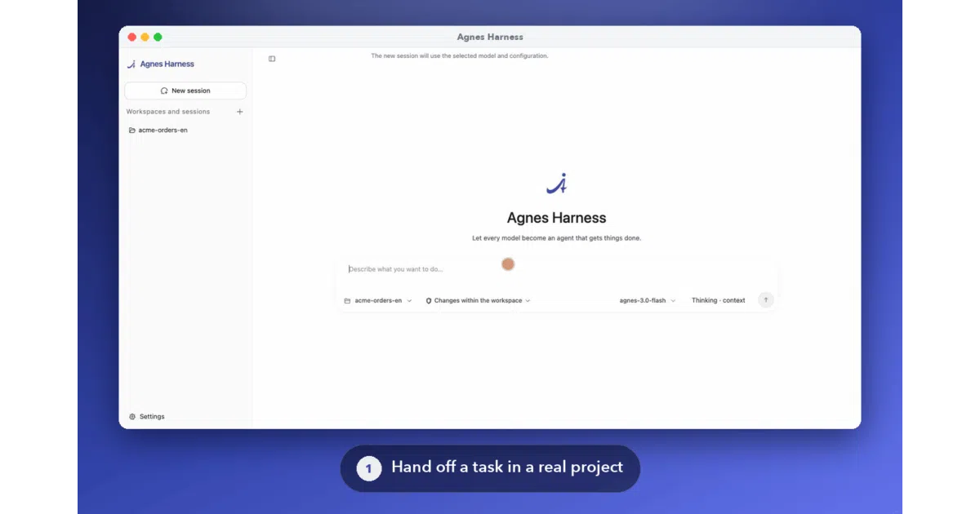
Task: Click the Agnes Harness title in the title bar
Action: [x=490, y=37]
